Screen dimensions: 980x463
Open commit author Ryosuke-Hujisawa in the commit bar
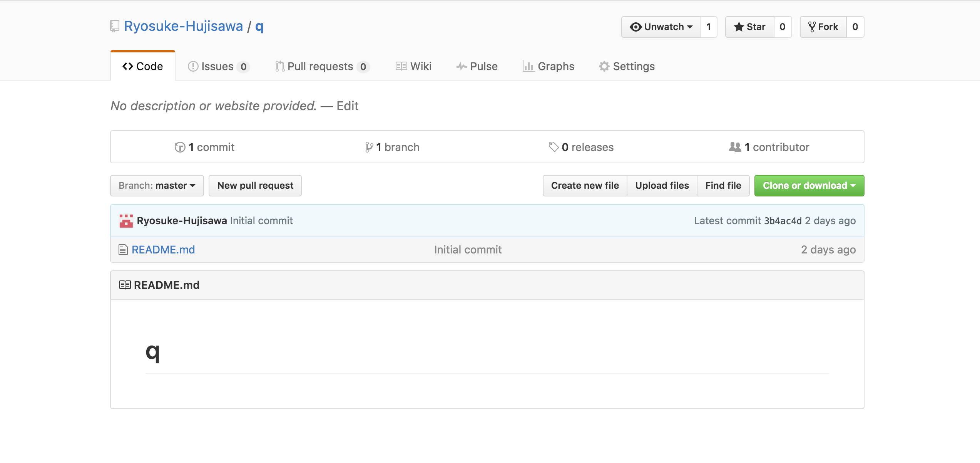point(182,221)
